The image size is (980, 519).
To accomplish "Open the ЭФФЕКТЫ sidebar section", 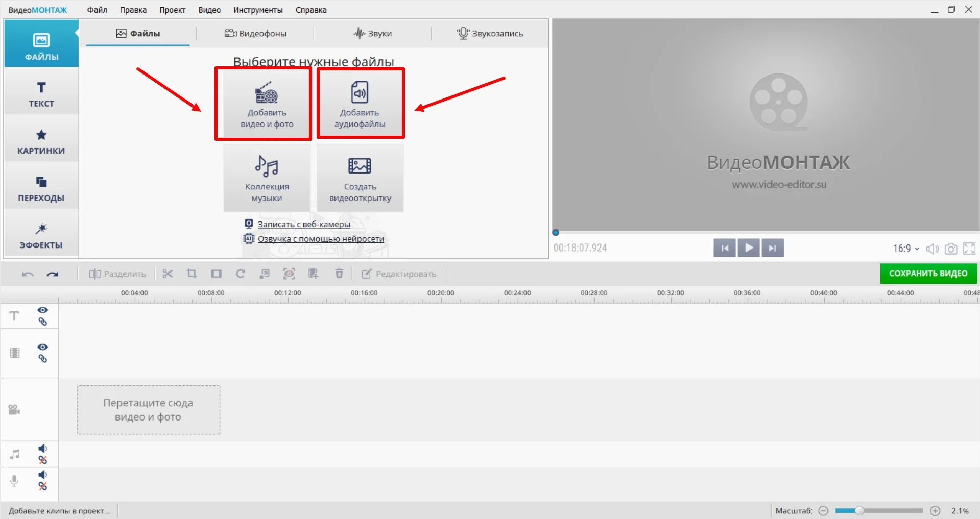I will point(41,236).
